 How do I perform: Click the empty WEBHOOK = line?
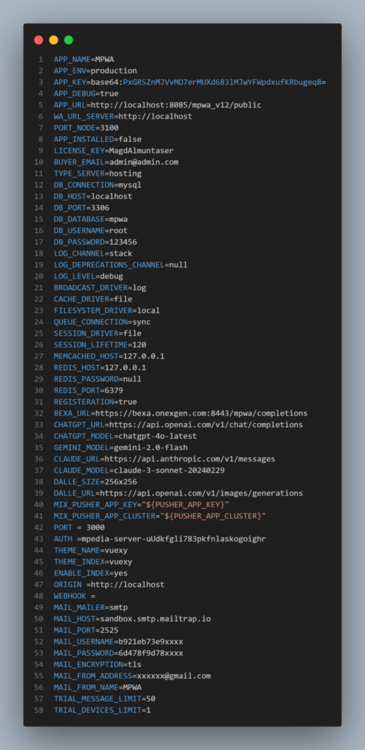pos(75,596)
